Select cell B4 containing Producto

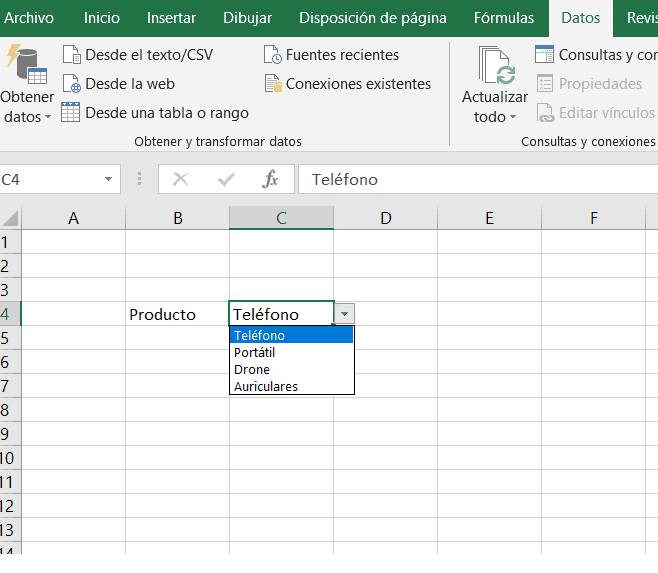178,314
